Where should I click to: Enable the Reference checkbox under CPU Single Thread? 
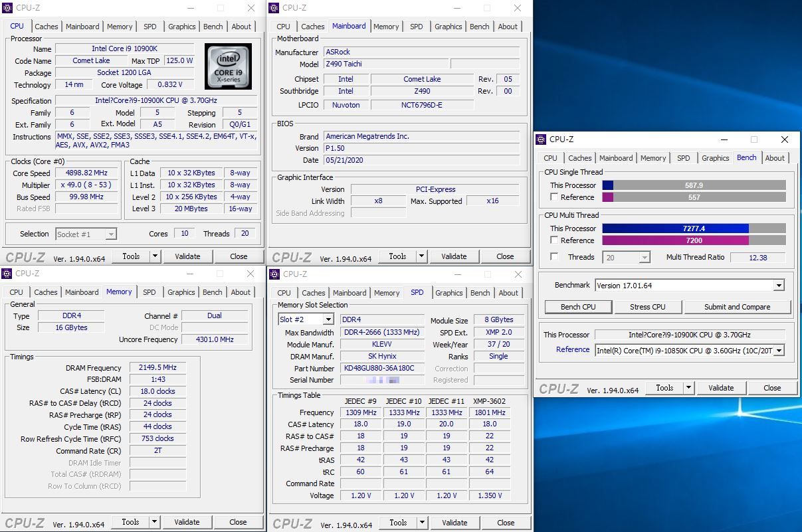pyautogui.click(x=554, y=197)
